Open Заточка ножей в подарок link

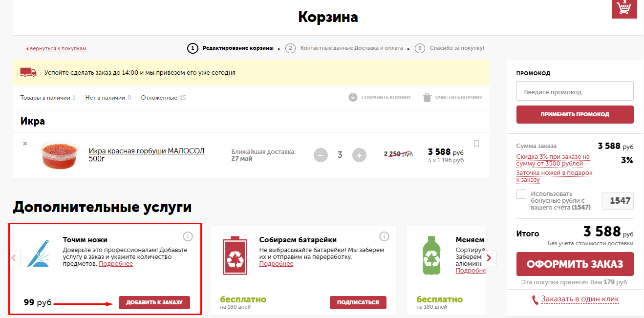point(555,176)
